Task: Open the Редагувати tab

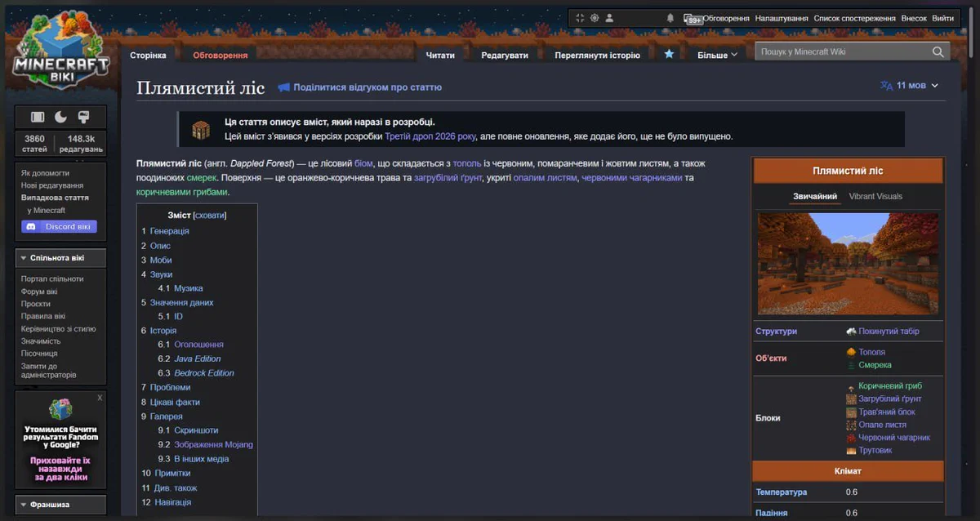Action: (505, 55)
